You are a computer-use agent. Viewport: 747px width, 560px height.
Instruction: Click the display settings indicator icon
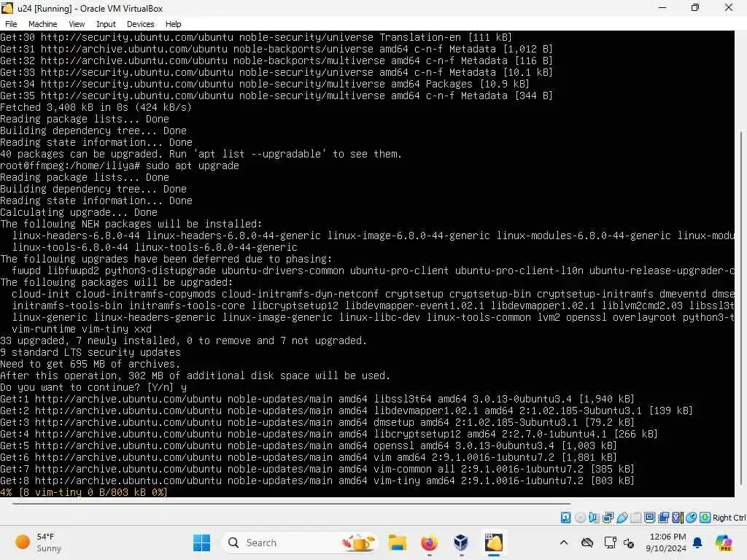(x=649, y=518)
